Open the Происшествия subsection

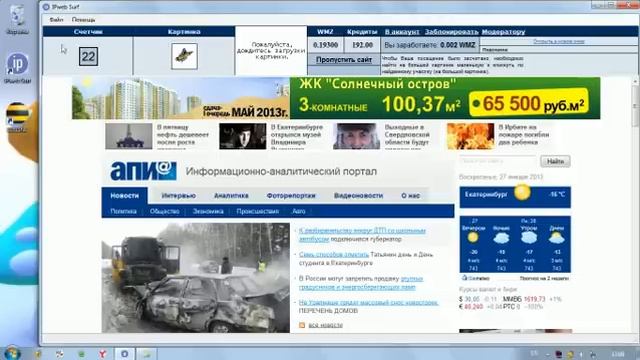point(258,211)
